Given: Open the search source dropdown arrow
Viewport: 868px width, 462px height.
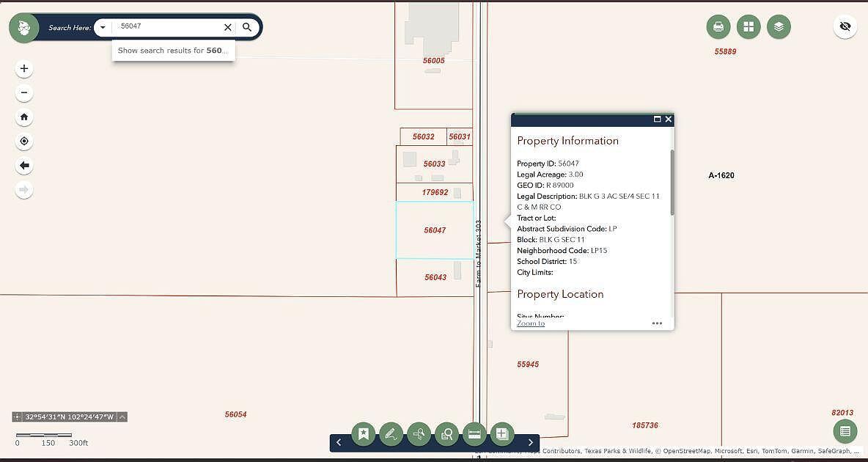Looking at the screenshot, I should [103, 28].
